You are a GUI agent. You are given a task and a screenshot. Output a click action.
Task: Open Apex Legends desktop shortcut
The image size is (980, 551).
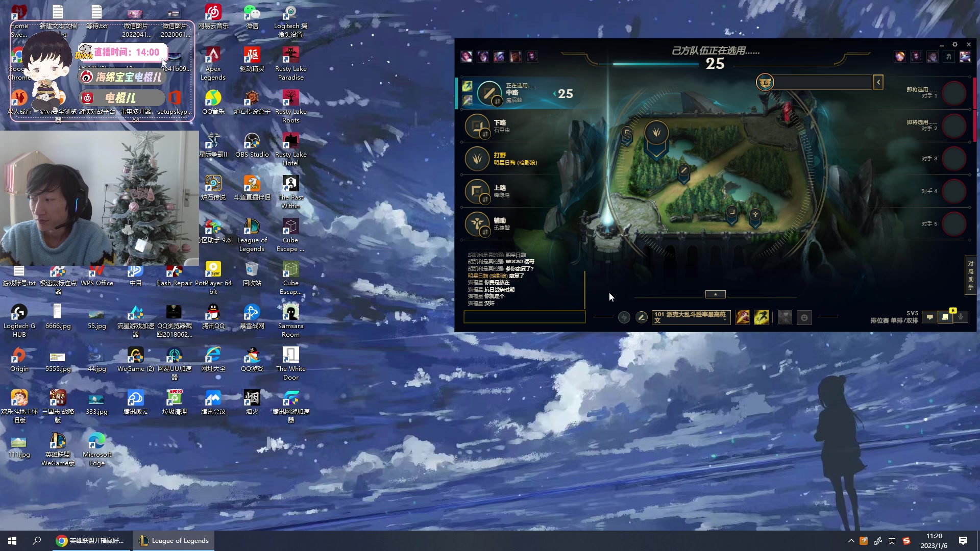[213, 64]
